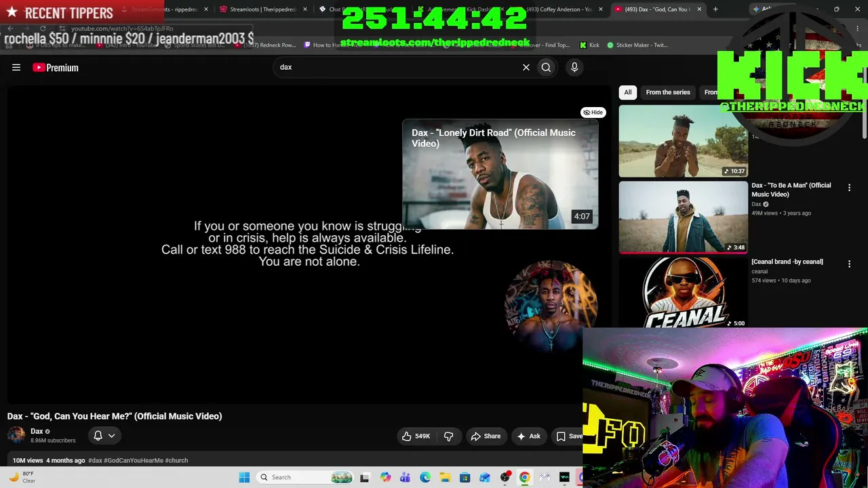Open the black waveform app on taskbar
Image resolution: width=868 pixels, height=488 pixels.
tap(564, 477)
